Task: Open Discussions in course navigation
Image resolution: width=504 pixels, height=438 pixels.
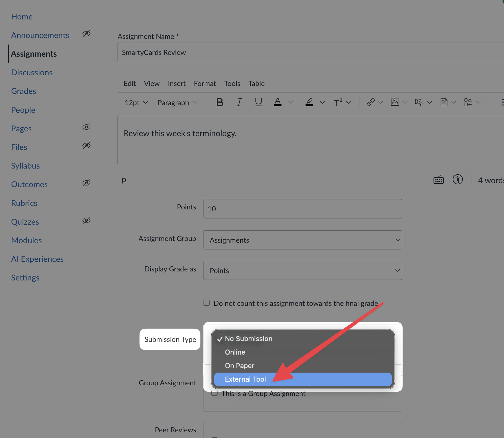Action: pos(32,72)
